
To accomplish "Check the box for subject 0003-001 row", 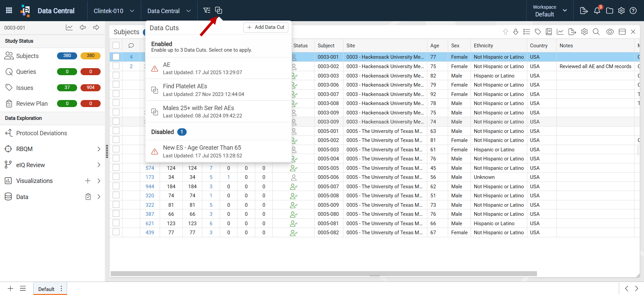I will [x=116, y=57].
